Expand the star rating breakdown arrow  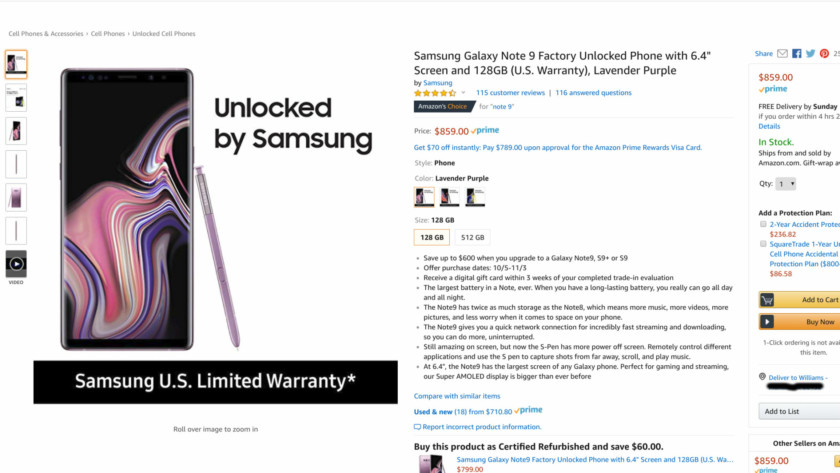(x=464, y=93)
